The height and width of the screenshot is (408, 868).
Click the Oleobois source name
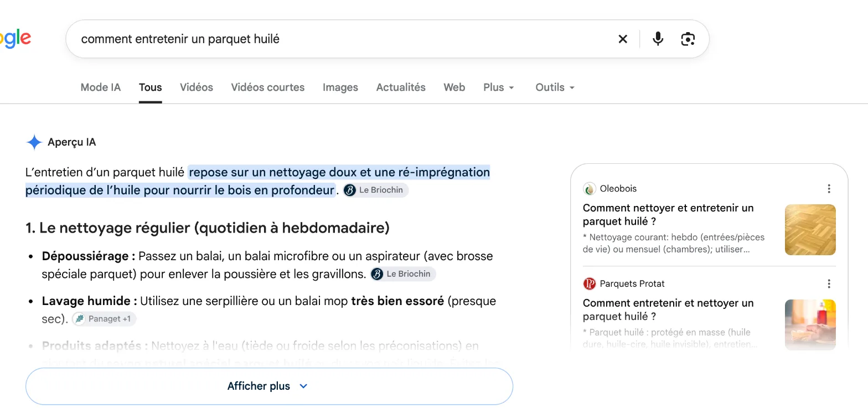tap(618, 189)
